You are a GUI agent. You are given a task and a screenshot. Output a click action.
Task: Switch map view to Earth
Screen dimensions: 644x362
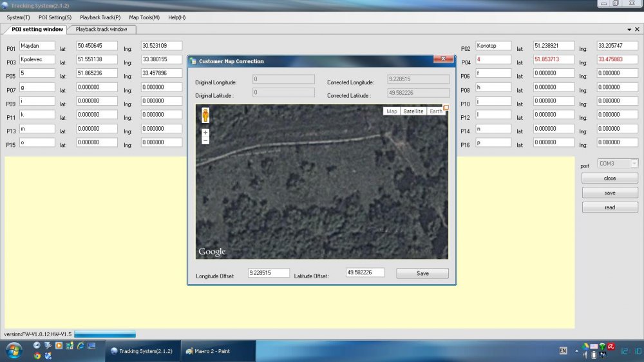tap(436, 111)
